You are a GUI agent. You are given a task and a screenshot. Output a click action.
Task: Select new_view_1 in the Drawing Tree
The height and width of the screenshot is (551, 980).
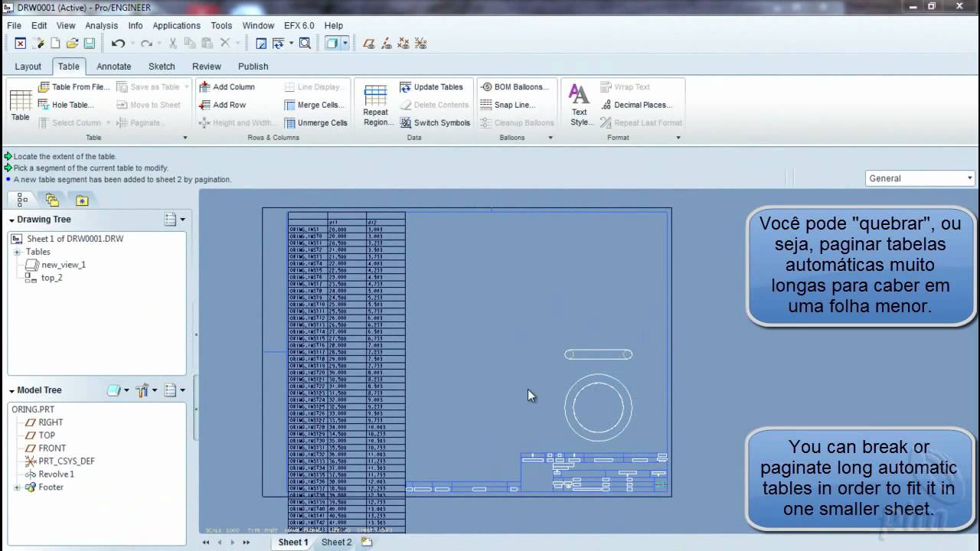coord(64,265)
